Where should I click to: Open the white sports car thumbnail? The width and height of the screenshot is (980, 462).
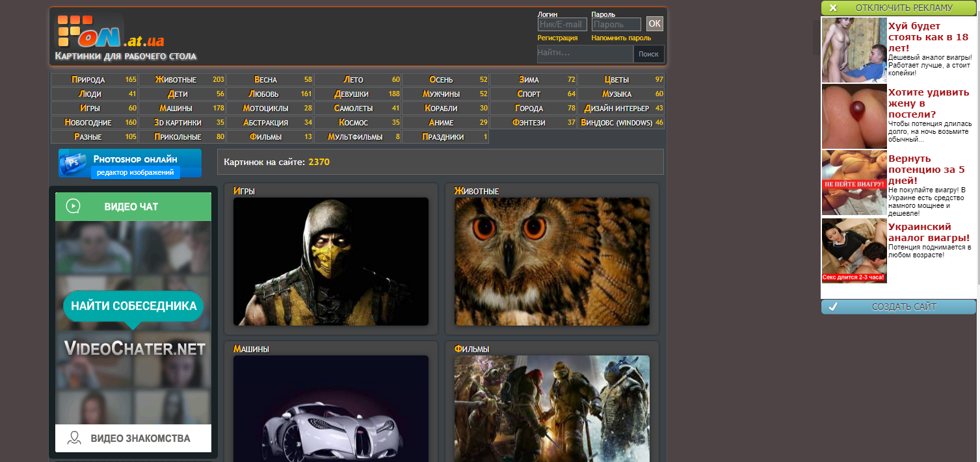tap(331, 409)
